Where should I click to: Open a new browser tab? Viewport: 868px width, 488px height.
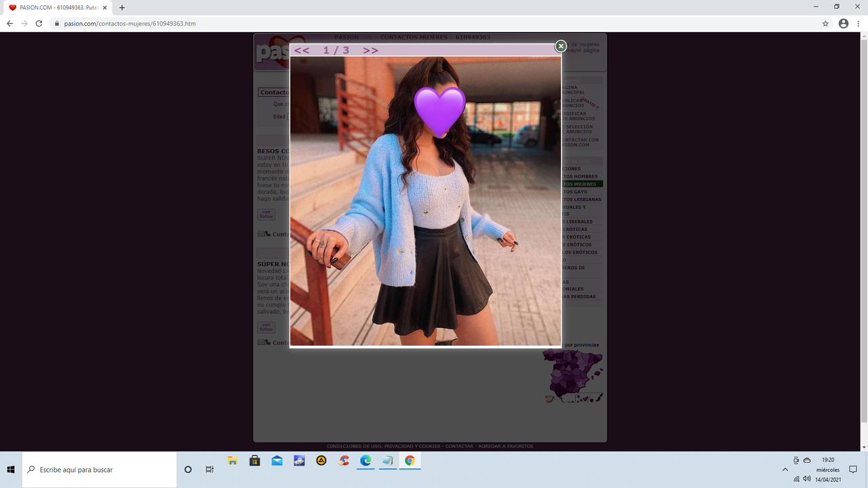(122, 7)
